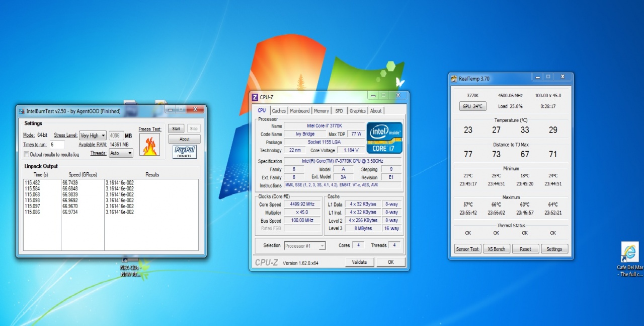Screen dimensions: 644x326
Task: Click the Linpack row with time 115.482
Action: 111,182
